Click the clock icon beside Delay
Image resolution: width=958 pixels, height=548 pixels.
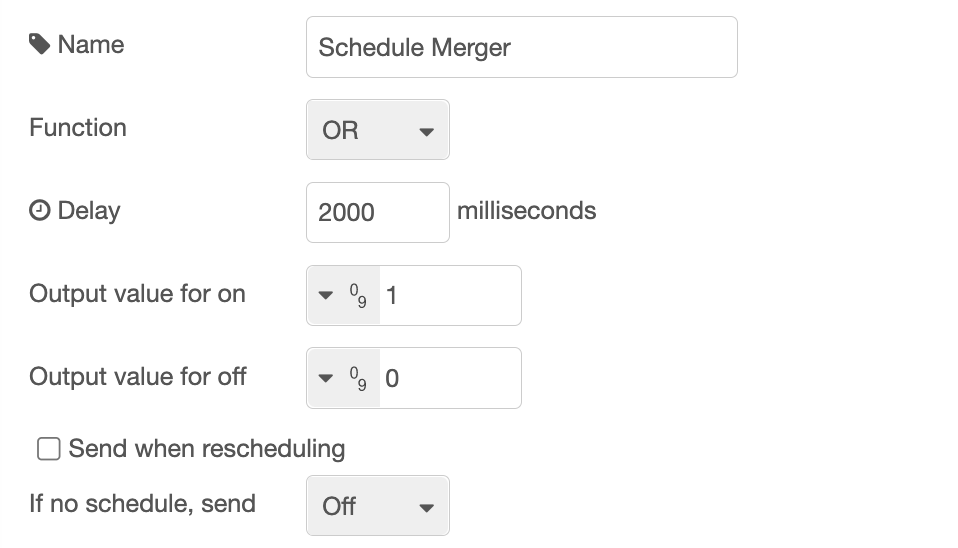tap(40, 211)
